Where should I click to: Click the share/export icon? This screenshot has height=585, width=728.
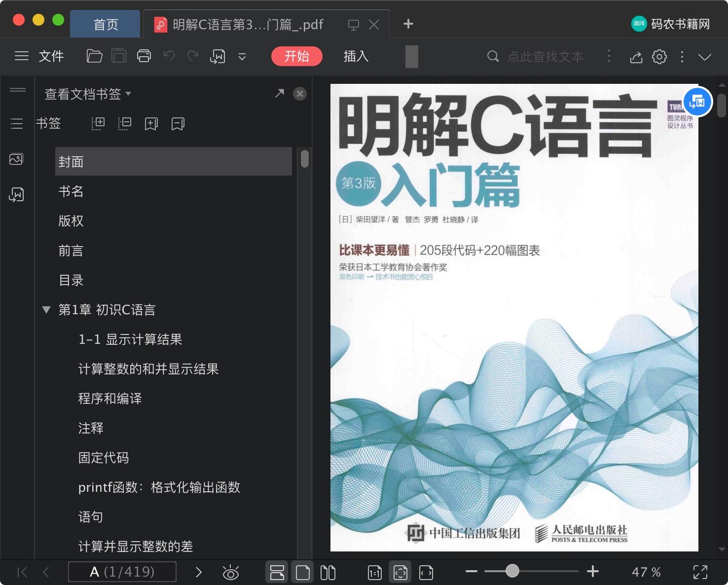point(636,57)
